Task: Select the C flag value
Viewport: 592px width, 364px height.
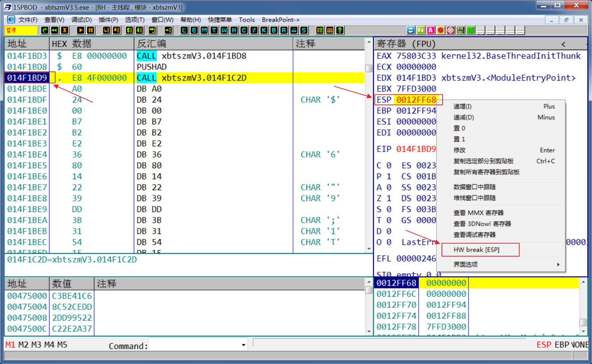Action: pos(389,165)
